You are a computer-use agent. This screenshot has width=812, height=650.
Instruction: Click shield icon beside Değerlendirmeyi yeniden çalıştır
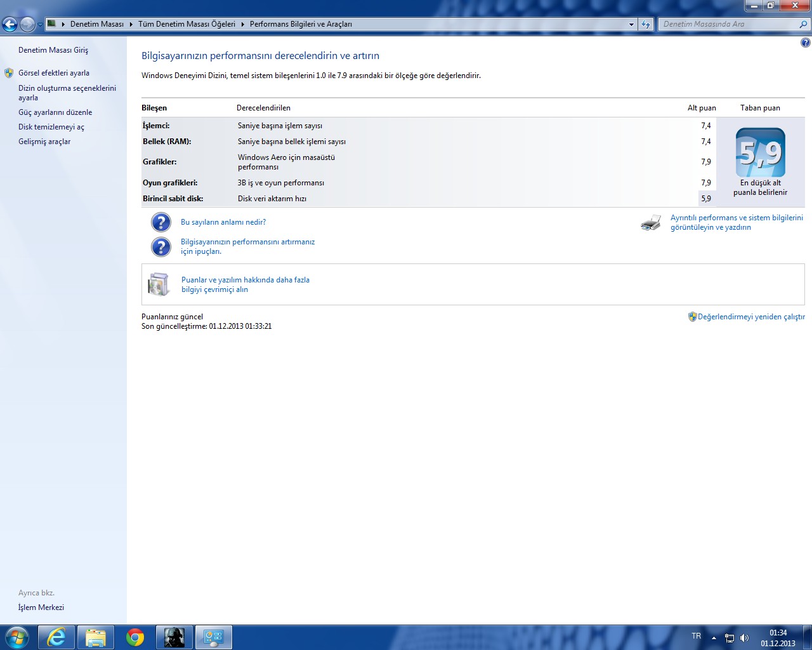pyautogui.click(x=693, y=316)
